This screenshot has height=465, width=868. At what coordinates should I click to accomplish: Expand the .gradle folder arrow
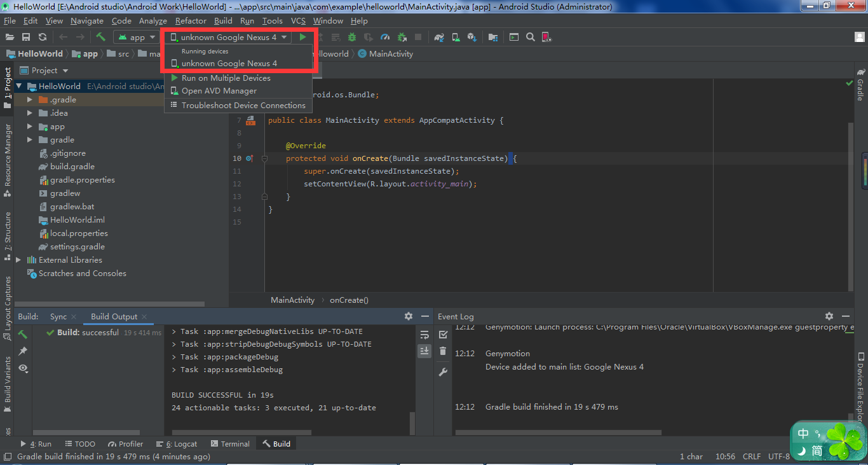tap(30, 100)
